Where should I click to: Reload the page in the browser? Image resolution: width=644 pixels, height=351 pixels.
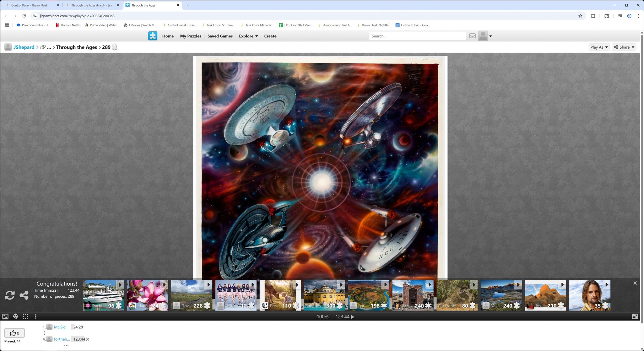24,16
